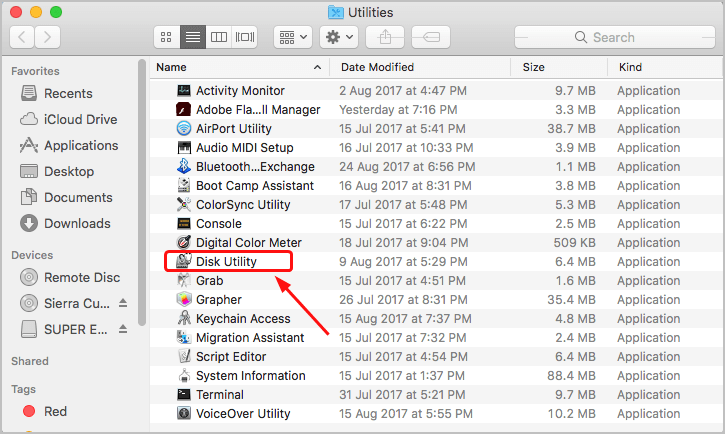Open the item arrangement dropdown
Image resolution: width=725 pixels, height=434 pixels.
pyautogui.click(x=293, y=37)
